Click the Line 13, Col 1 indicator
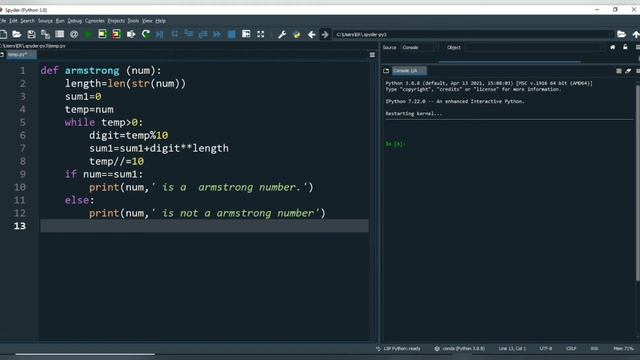 [512, 349]
